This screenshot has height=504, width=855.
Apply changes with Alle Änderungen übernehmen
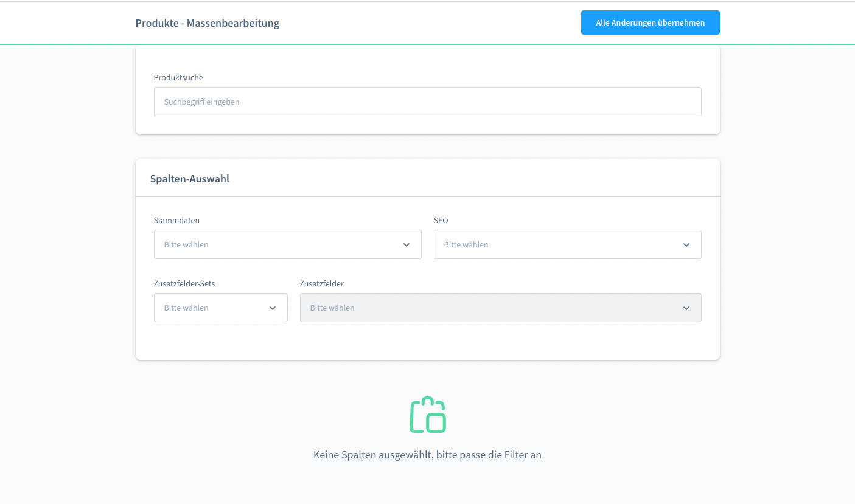pyautogui.click(x=650, y=22)
